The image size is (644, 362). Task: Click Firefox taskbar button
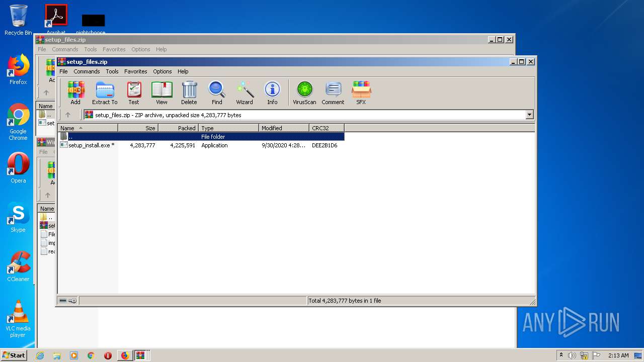click(x=125, y=355)
